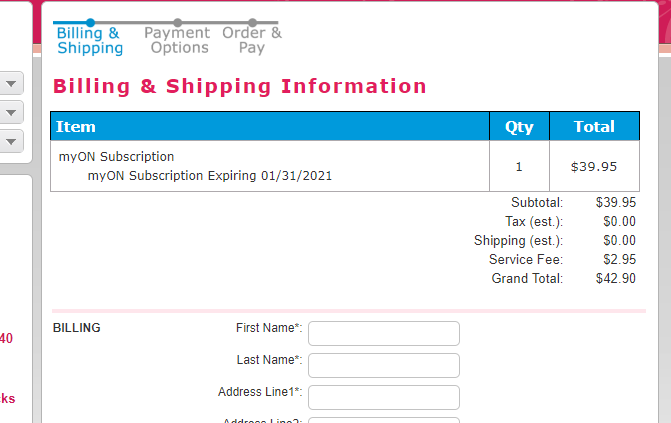This screenshot has height=423, width=671.
Task: Expand the bottom dropdown arrow in left sidebar
Action: [11, 141]
